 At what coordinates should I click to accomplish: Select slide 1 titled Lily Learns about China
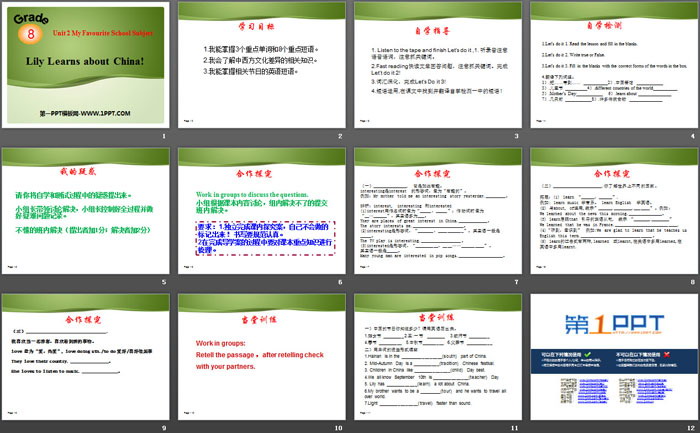coord(86,65)
